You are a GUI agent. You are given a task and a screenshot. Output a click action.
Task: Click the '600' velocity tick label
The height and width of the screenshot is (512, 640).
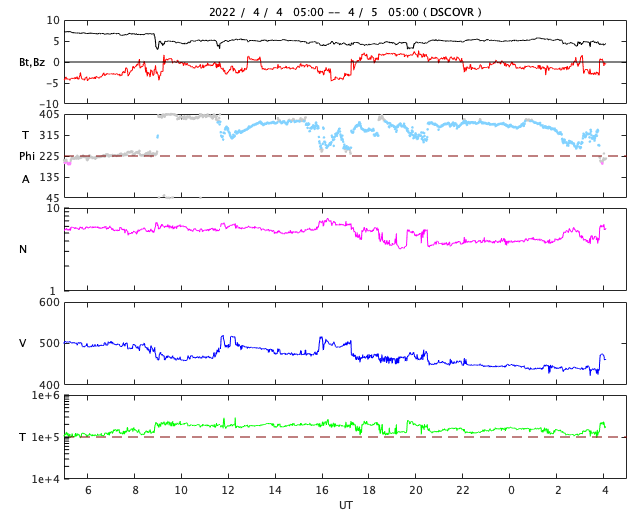49,303
